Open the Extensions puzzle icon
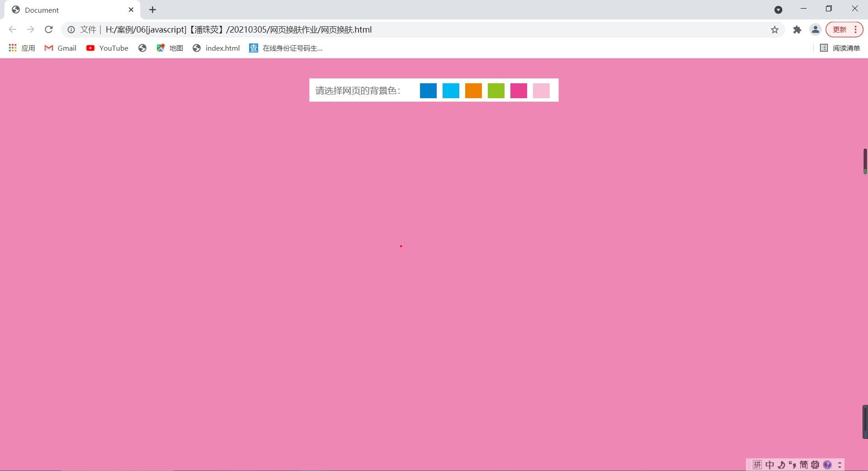 [x=797, y=29]
